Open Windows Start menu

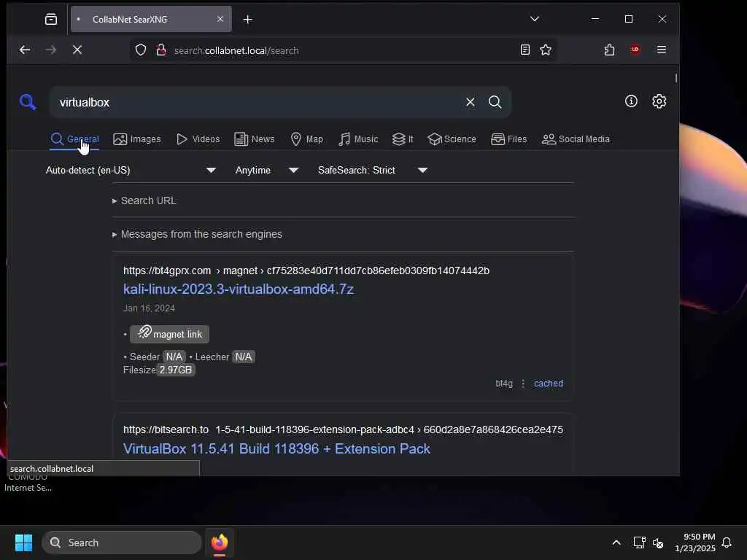23,542
